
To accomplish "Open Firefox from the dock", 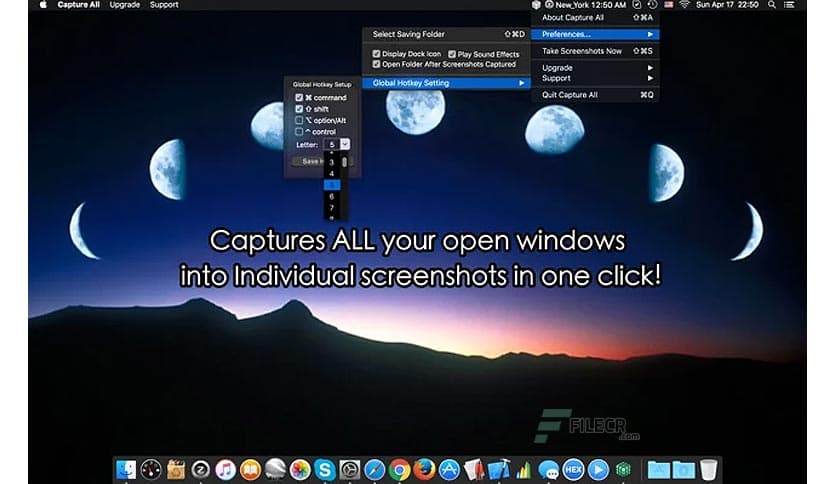I will click(424, 469).
